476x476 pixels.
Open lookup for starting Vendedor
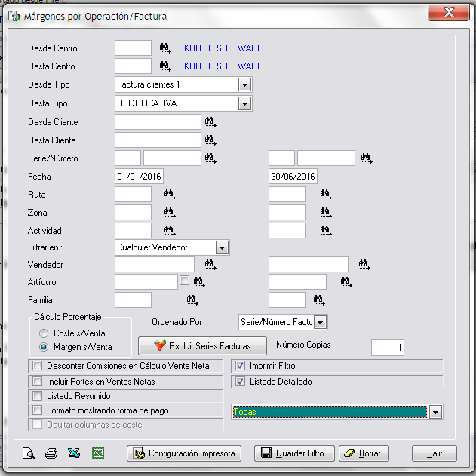click(210, 265)
